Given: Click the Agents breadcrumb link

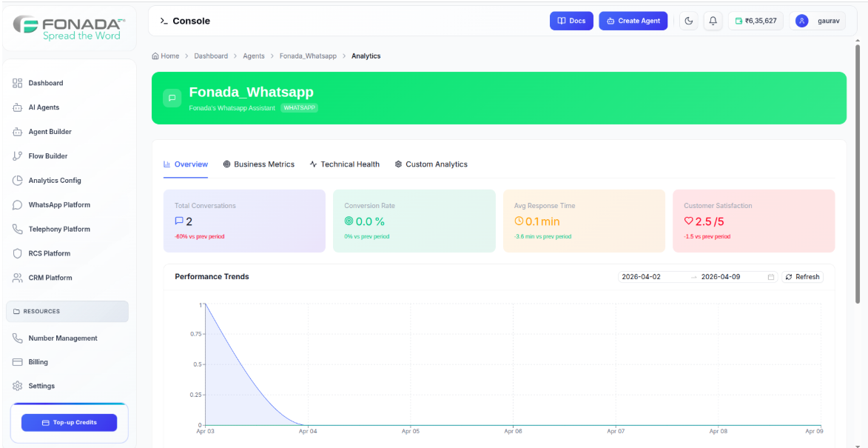Looking at the screenshot, I should [254, 56].
